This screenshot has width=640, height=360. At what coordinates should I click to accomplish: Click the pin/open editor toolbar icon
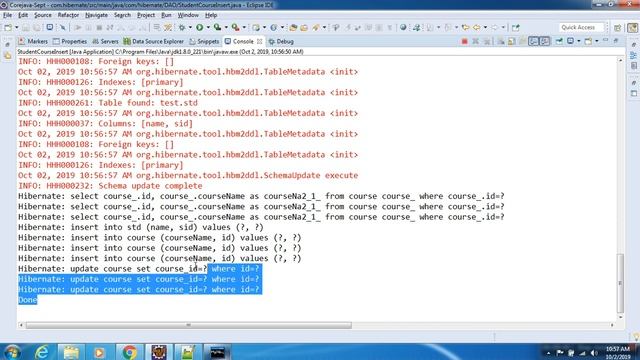516,27
